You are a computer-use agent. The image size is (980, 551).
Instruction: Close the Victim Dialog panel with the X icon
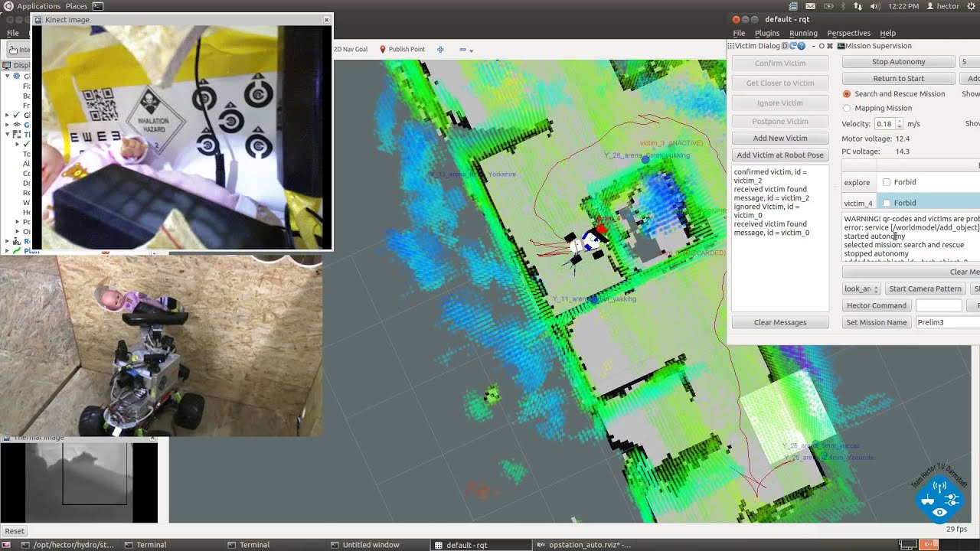pyautogui.click(x=830, y=46)
